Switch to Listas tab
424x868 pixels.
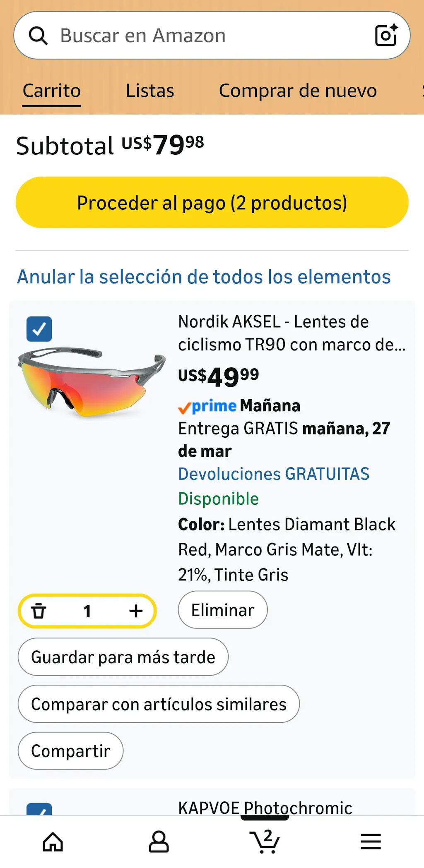point(150,91)
